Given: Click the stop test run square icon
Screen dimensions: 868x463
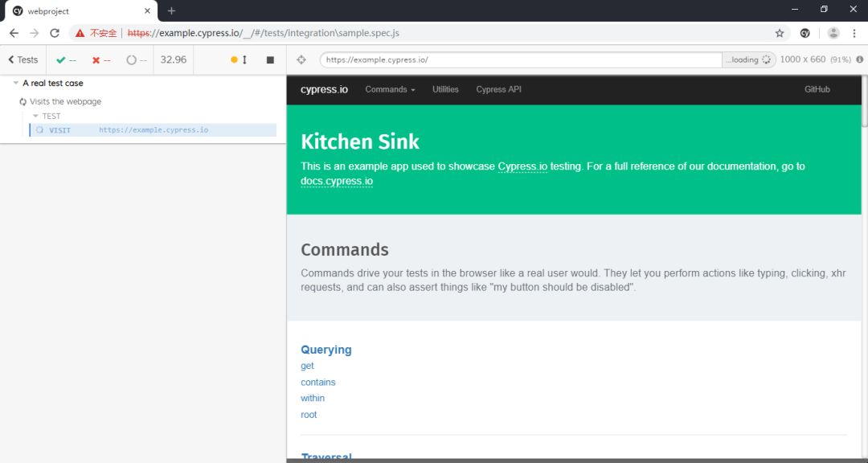Looking at the screenshot, I should click(x=270, y=59).
